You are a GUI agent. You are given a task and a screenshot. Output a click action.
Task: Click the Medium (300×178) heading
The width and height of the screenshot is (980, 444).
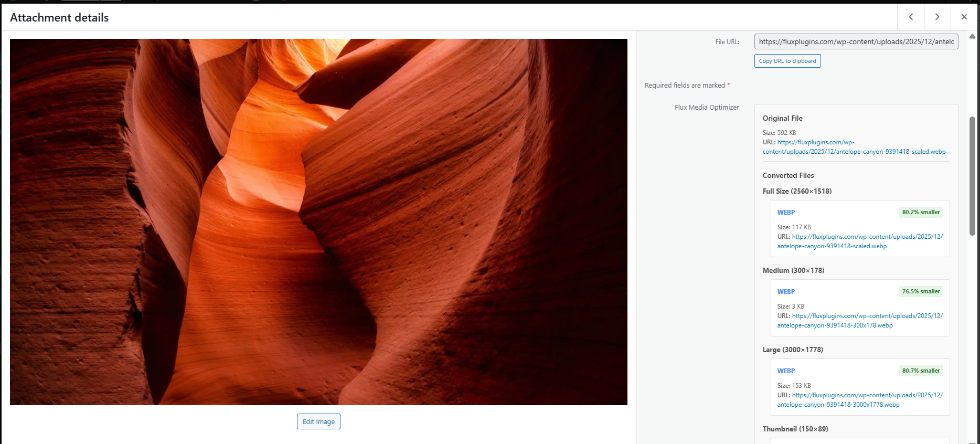(x=793, y=270)
